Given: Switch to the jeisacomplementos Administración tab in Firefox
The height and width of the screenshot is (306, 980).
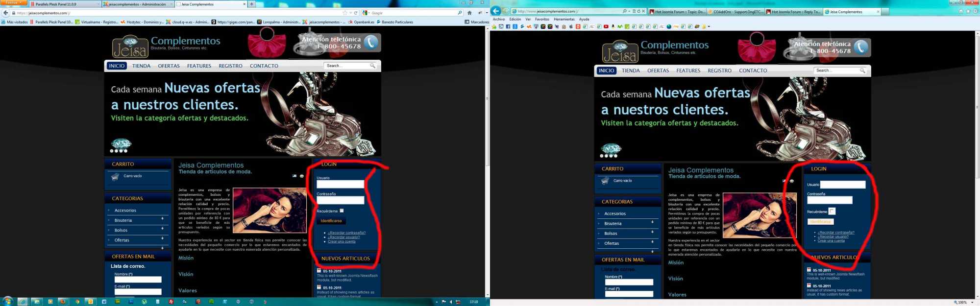Looking at the screenshot, I should tap(138, 4).
